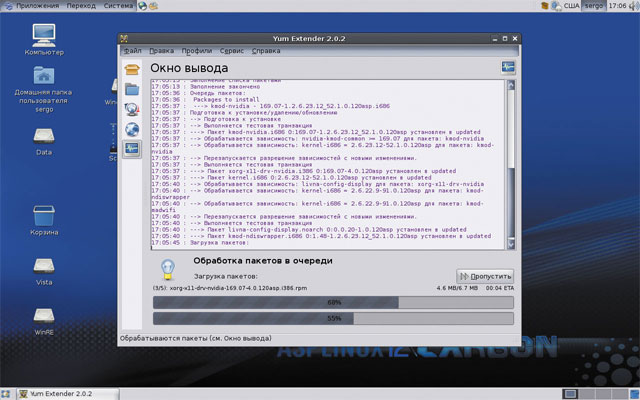Screen dimensions: 640x400
Task: Click the light bulb icon in progress area
Action: 167,269
